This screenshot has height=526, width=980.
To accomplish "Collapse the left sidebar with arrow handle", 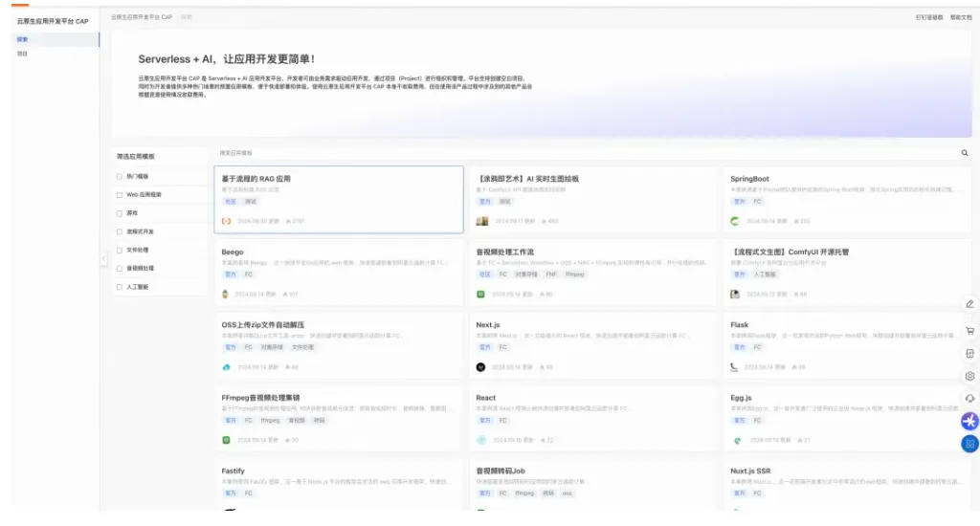I will (103, 258).
